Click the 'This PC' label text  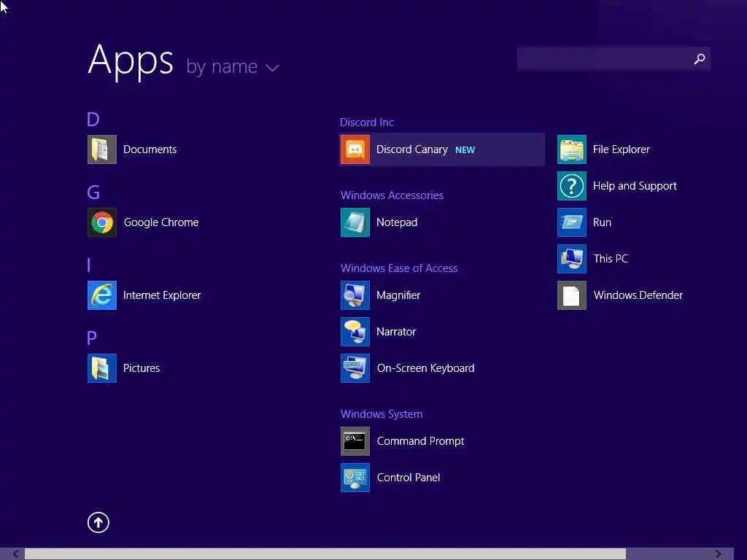611,259
